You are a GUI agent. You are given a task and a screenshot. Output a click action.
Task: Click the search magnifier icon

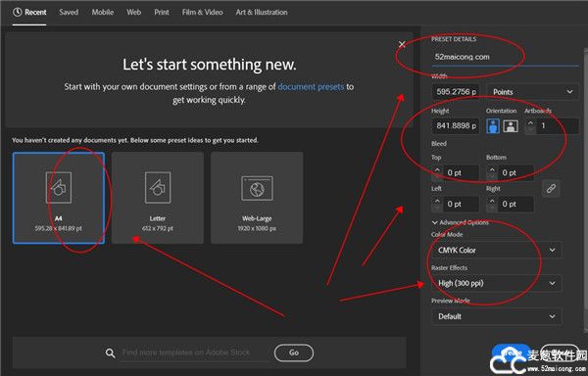click(110, 352)
